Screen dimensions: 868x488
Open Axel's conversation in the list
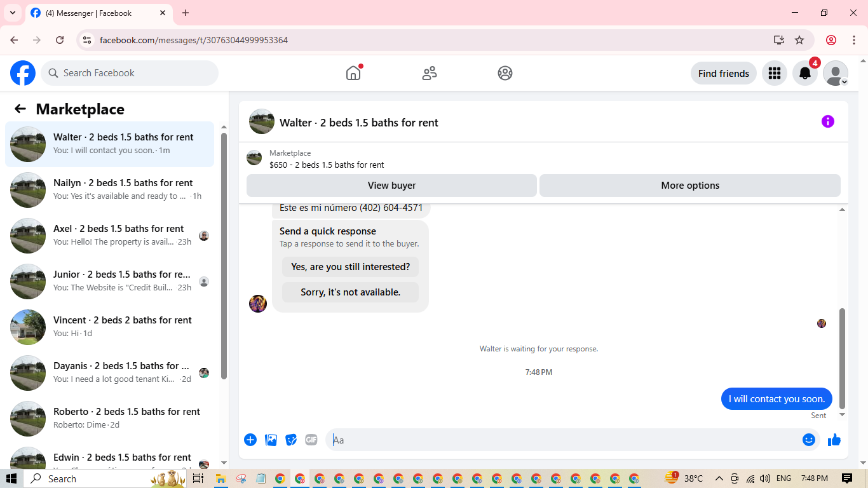[110, 236]
